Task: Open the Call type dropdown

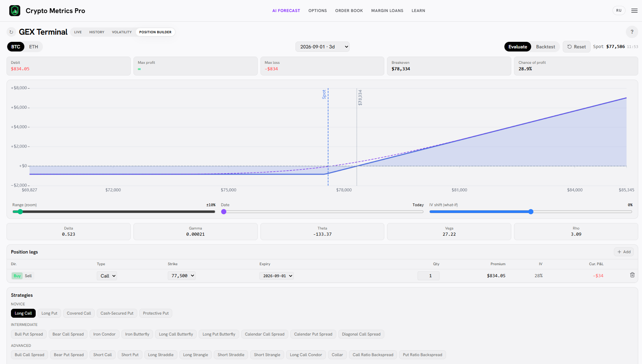Action: [107, 276]
